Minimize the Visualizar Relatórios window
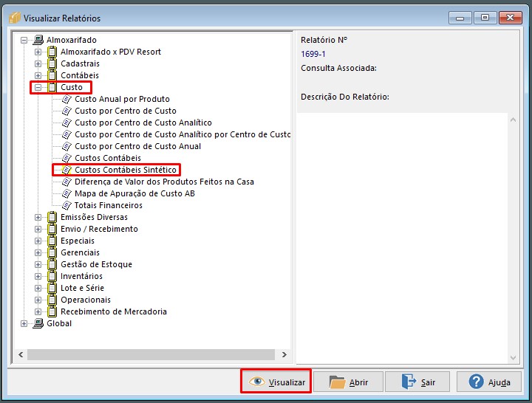This screenshot has width=532, height=403. tap(460, 18)
